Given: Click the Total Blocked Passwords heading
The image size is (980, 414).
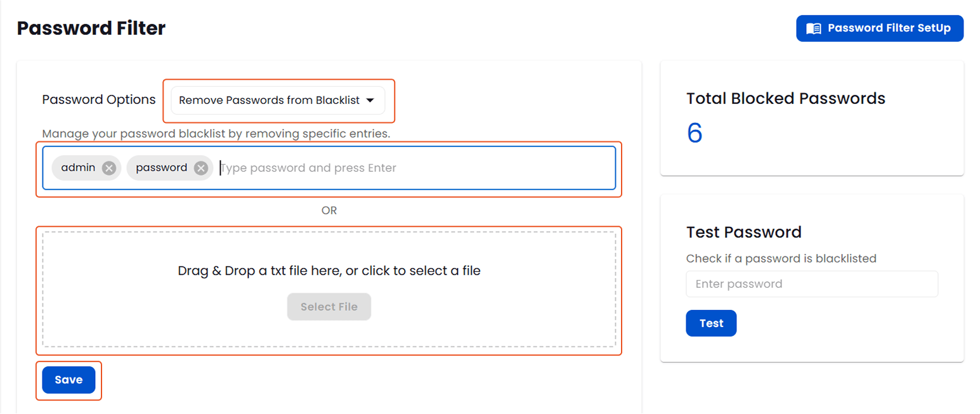Looking at the screenshot, I should (785, 98).
